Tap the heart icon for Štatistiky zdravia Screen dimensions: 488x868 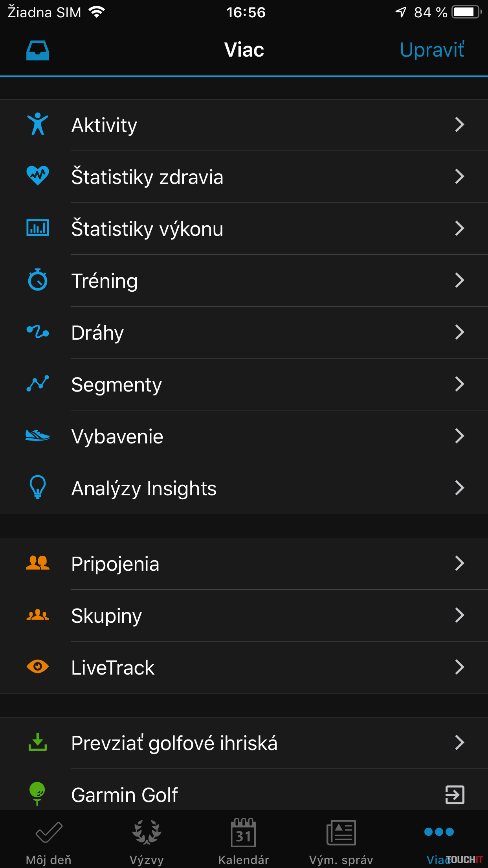click(x=38, y=176)
